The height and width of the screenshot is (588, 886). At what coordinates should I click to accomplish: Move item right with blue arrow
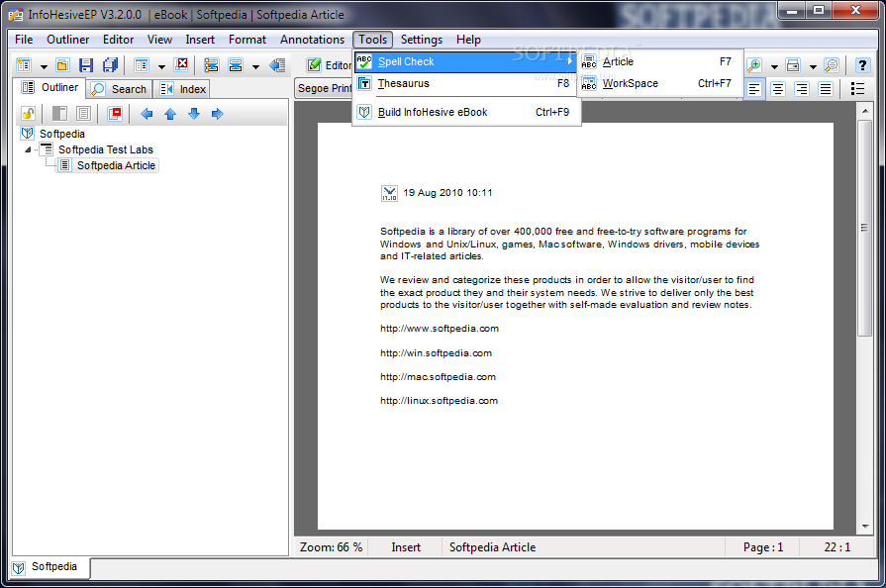[218, 114]
